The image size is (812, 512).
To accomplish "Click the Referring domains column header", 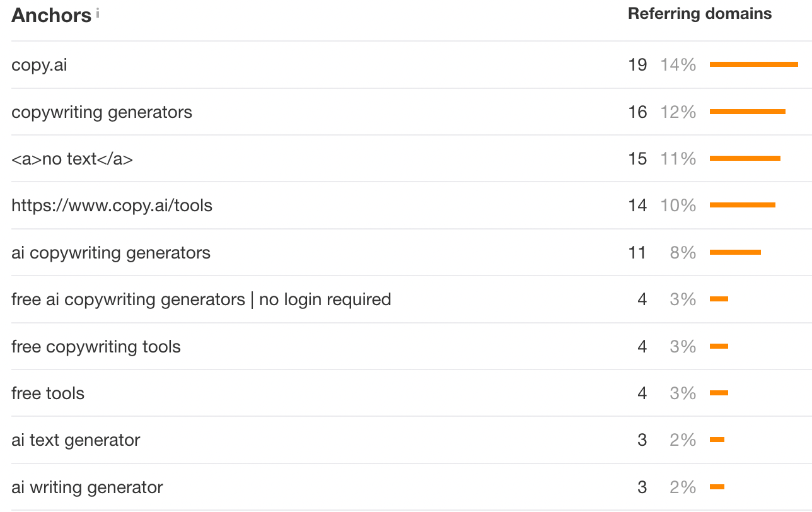I will click(700, 14).
